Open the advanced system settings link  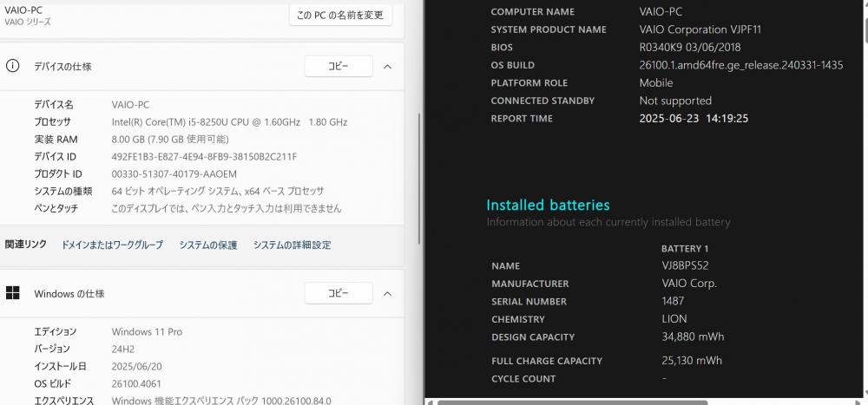[292, 245]
